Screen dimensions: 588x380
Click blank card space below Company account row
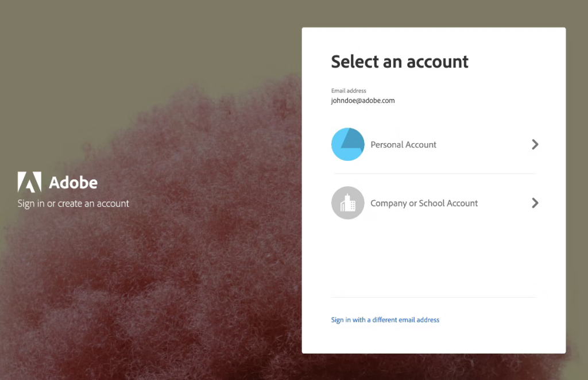pos(434,259)
